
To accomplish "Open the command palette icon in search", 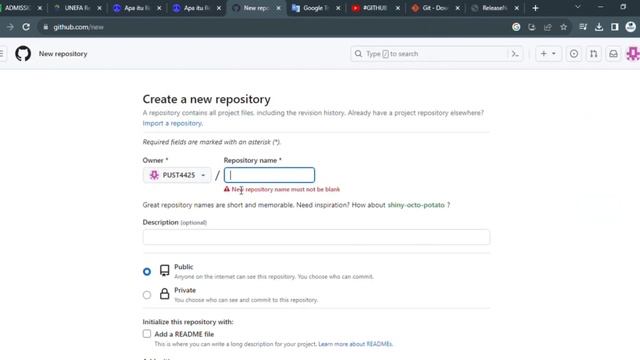I will tap(515, 54).
